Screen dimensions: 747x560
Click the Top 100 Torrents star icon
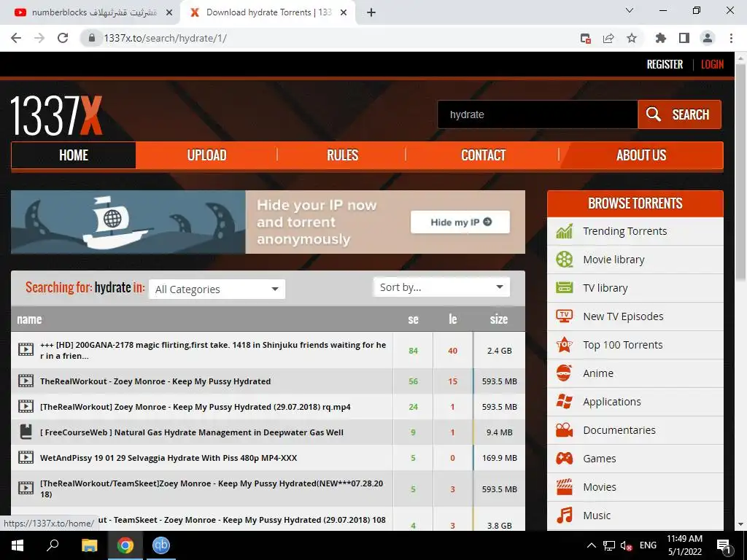click(565, 344)
